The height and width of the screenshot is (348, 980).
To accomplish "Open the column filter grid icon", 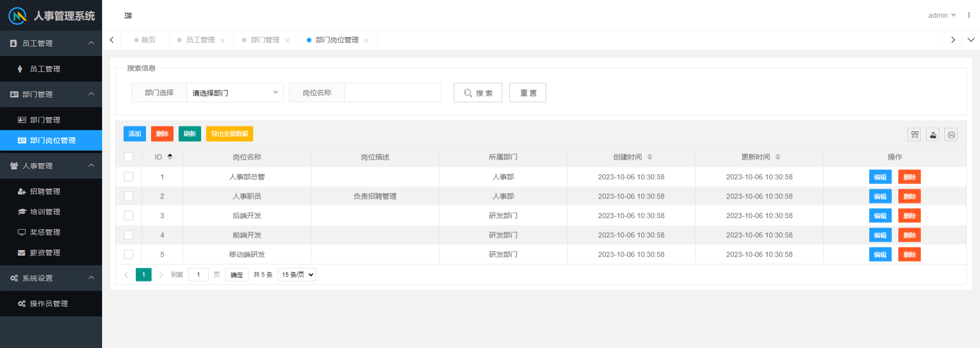I will click(915, 135).
